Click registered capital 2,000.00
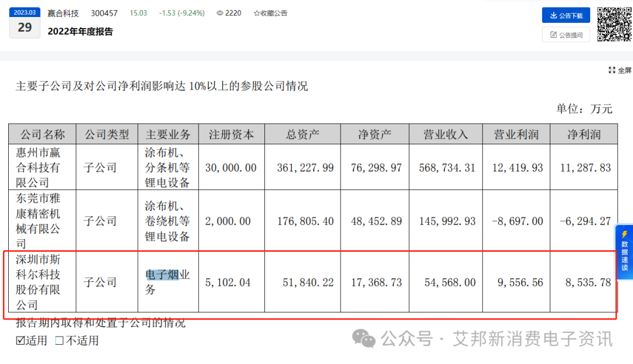 (228, 221)
